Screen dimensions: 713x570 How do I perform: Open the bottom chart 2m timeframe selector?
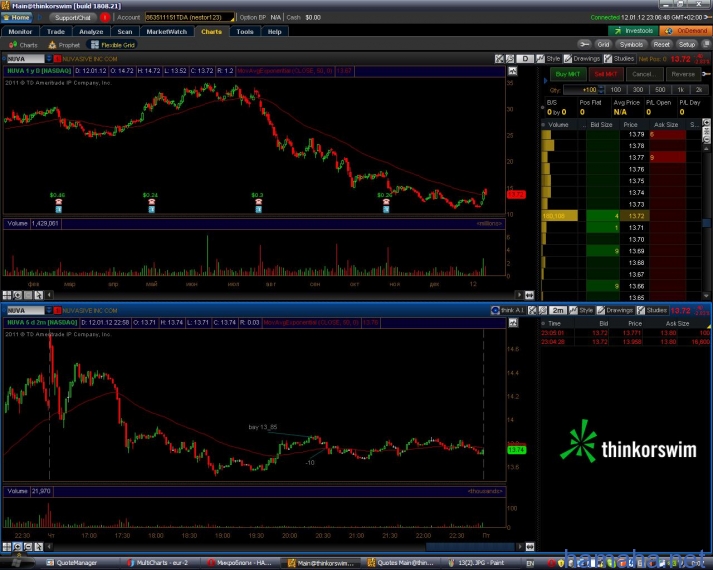(x=558, y=310)
